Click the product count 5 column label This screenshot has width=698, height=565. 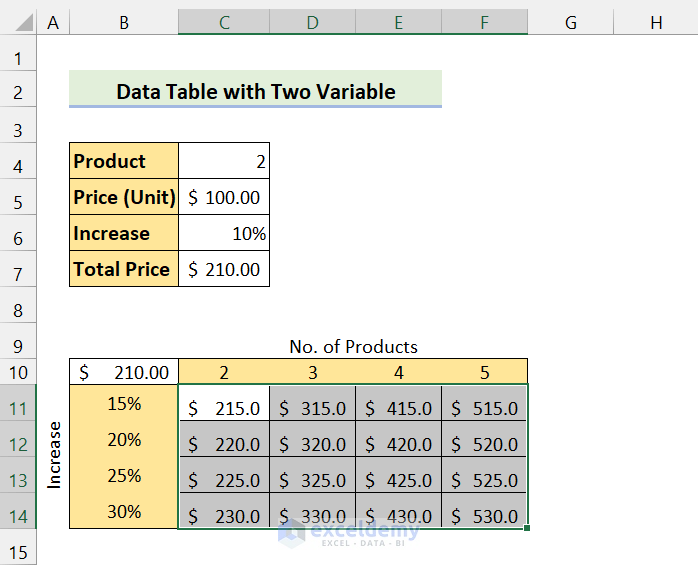[484, 373]
